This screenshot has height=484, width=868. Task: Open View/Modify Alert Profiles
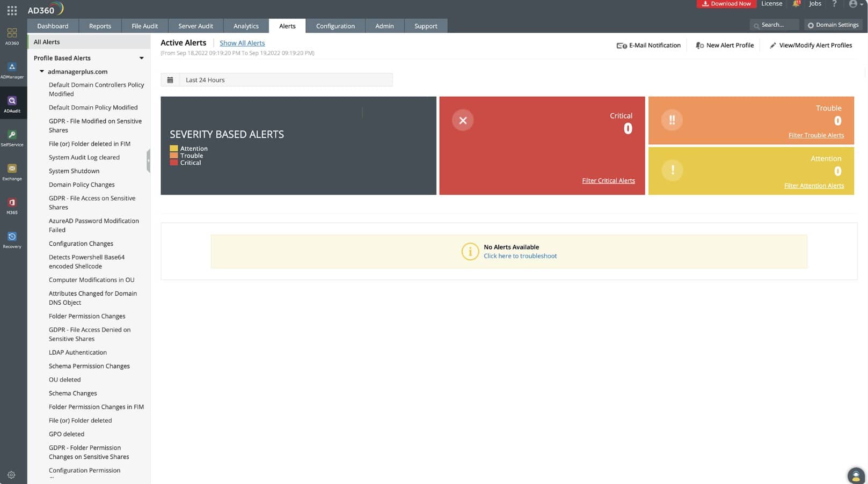pyautogui.click(x=811, y=46)
